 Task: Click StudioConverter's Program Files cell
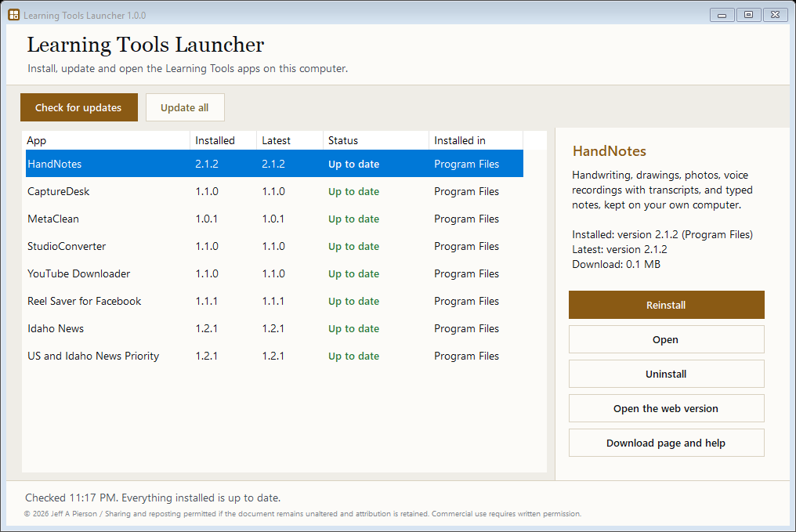[466, 246]
